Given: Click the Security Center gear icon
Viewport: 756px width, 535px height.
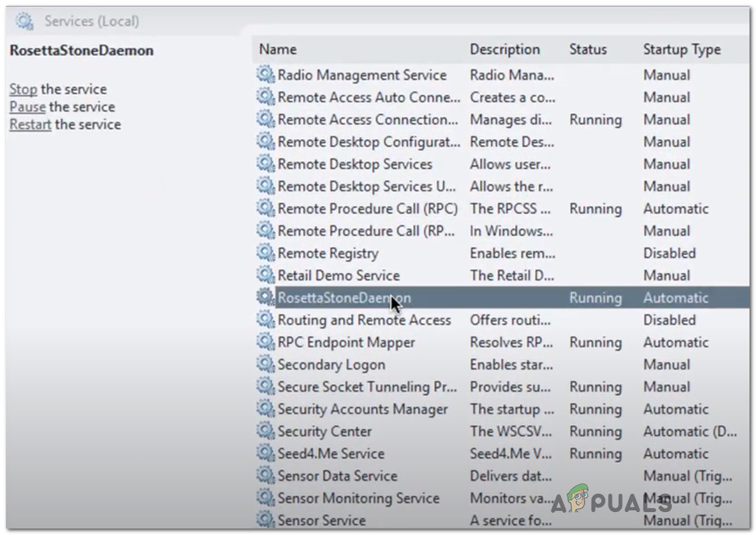Looking at the screenshot, I should 266,432.
